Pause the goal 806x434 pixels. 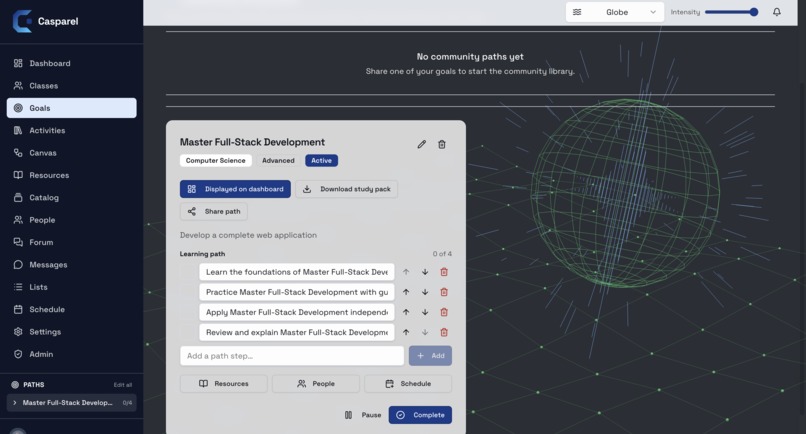pyautogui.click(x=363, y=415)
